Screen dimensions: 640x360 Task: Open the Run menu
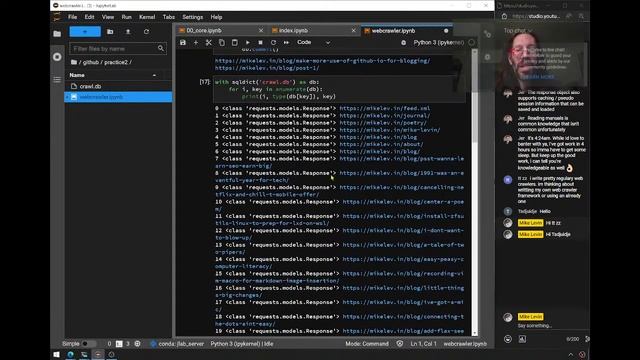(127, 17)
